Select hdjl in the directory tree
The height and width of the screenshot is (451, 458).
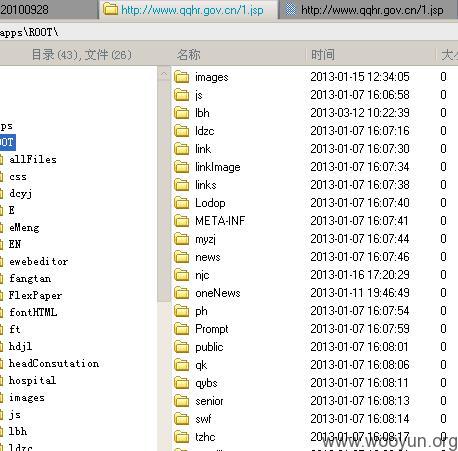click(x=20, y=347)
